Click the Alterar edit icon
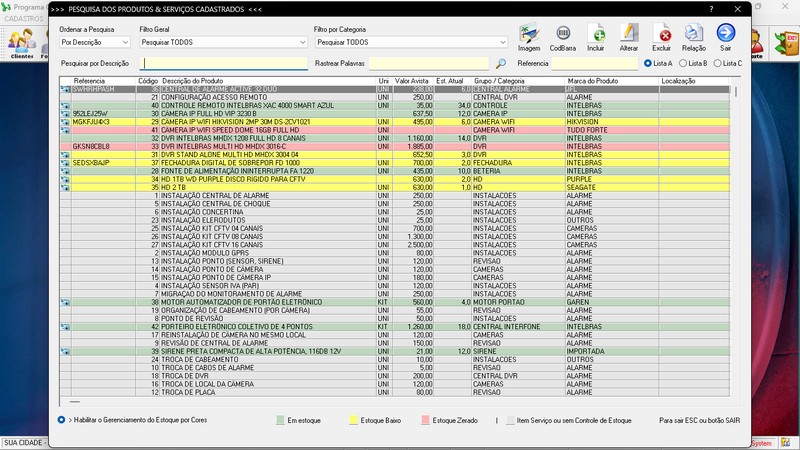Image resolution: width=800 pixels, height=450 pixels. click(x=629, y=36)
